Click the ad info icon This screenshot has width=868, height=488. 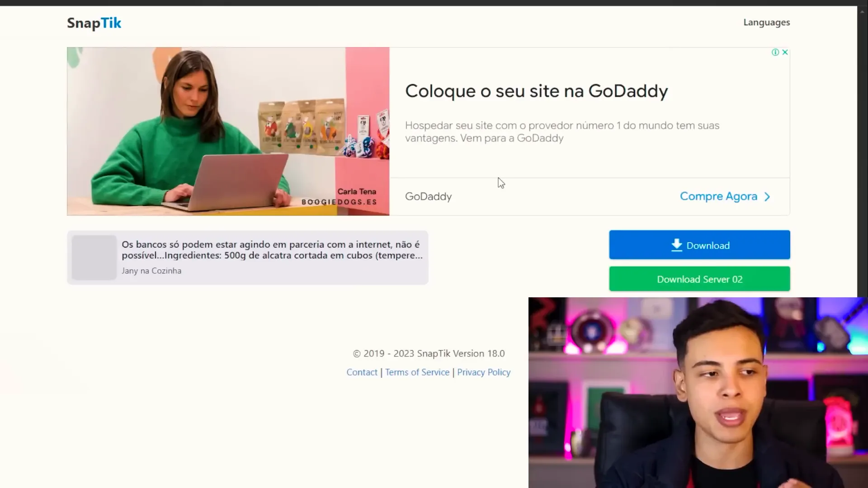tap(775, 52)
